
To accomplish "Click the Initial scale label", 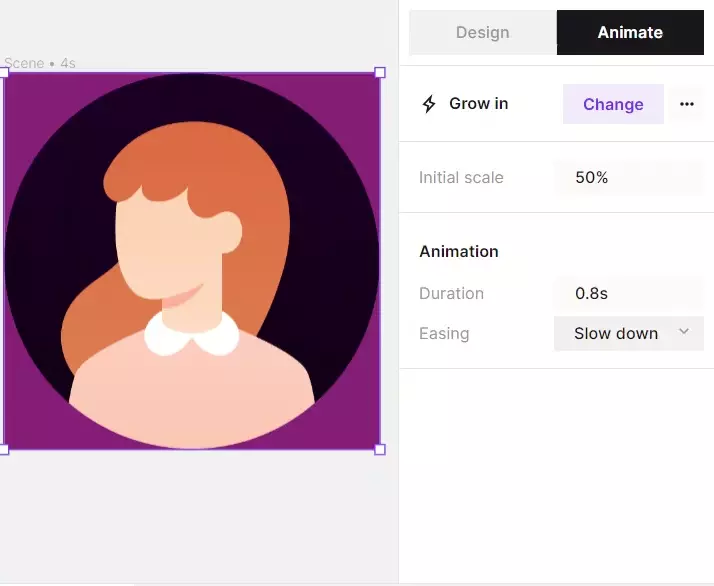I will point(461,178).
